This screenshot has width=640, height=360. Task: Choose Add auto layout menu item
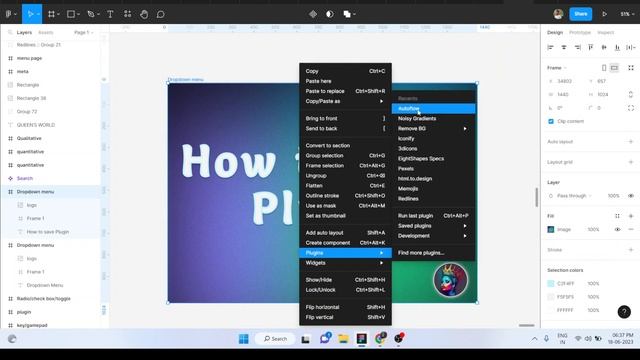pos(345,233)
